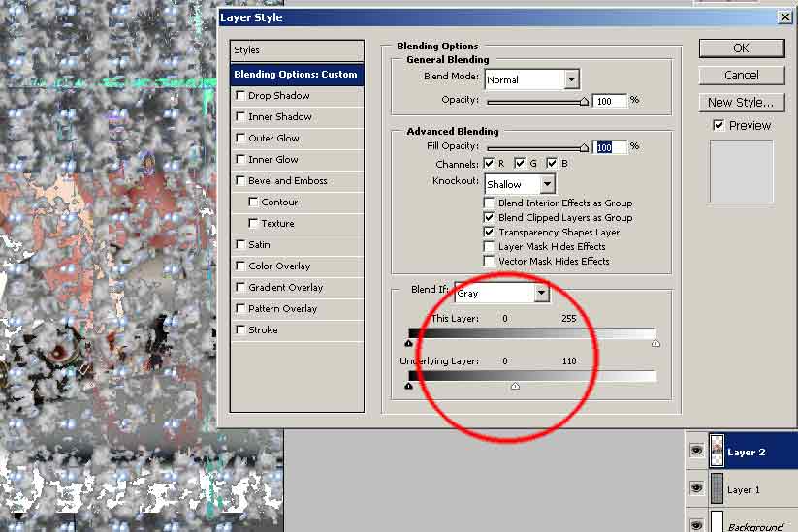Open the Styles list item
The width and height of the screenshot is (798, 532).
click(x=297, y=50)
